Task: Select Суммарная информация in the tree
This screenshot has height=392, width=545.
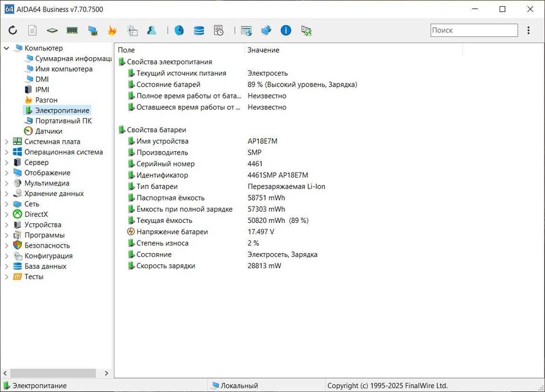Action: click(x=68, y=59)
